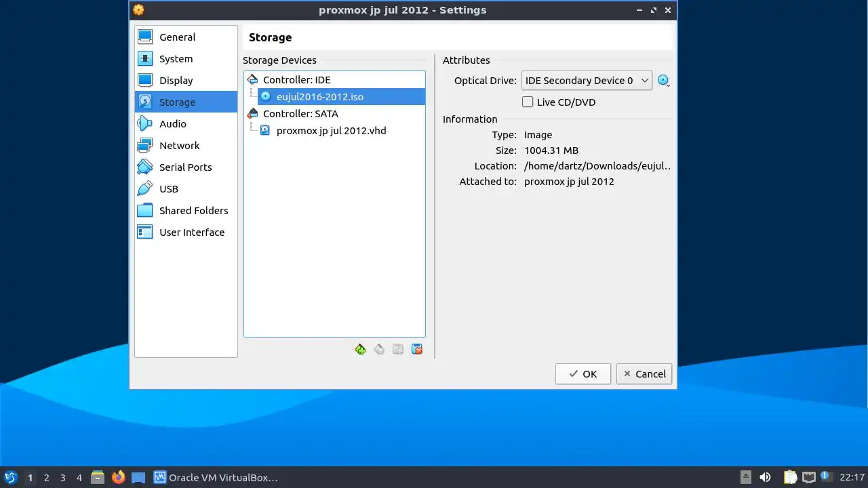
Task: Enable the Live CD/DVD checkbox
Action: pyautogui.click(x=527, y=102)
